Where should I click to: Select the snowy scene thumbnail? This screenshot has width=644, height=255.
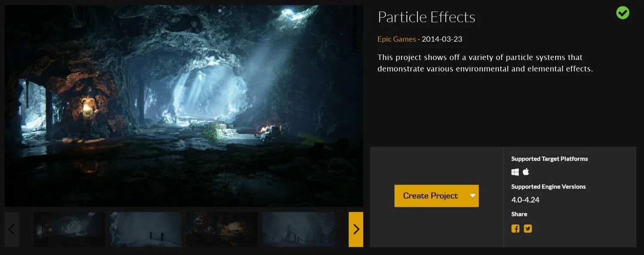[146, 229]
